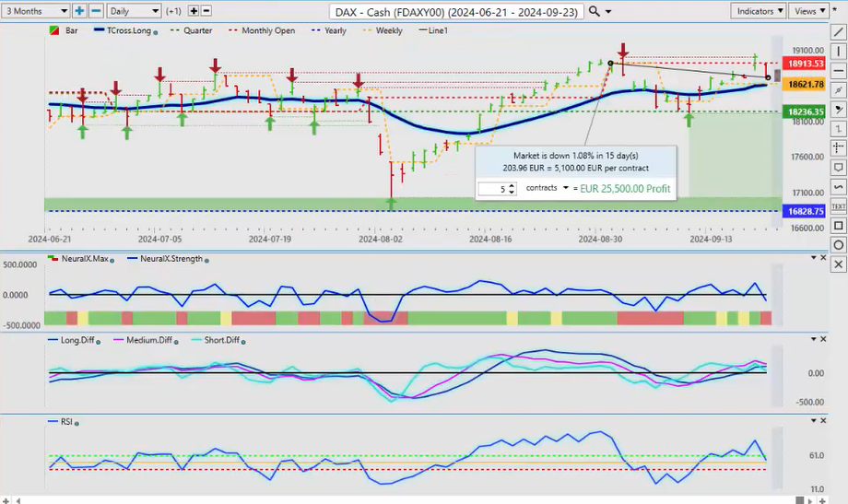This screenshot has height=504, width=848.
Task: Open the Indicators dropdown
Action: pyautogui.click(x=759, y=11)
